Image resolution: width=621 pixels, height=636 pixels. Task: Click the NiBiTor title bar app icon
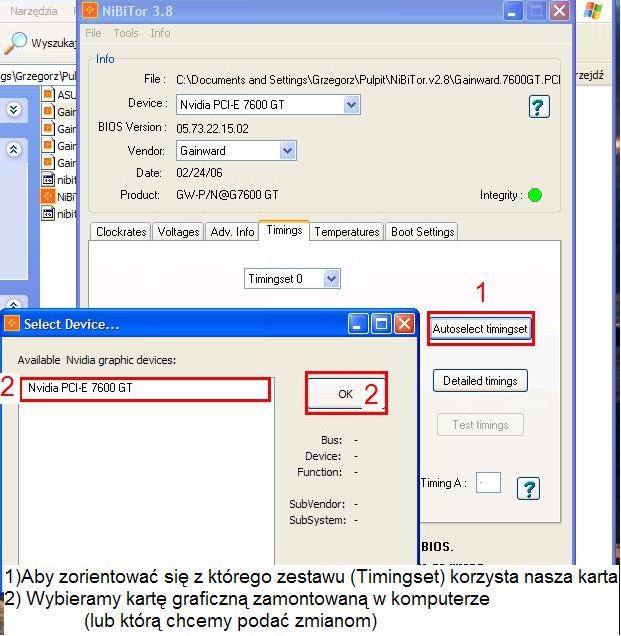pyautogui.click(x=90, y=10)
